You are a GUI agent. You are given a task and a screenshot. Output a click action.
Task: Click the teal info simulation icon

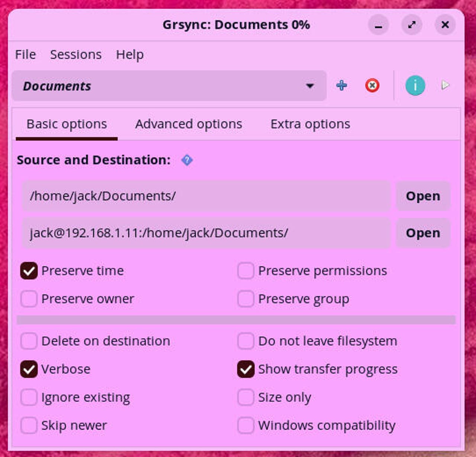tap(415, 86)
